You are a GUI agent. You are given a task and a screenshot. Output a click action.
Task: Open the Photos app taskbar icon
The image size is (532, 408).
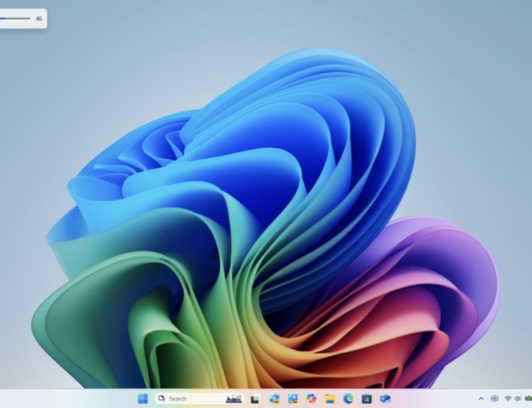tap(292, 399)
